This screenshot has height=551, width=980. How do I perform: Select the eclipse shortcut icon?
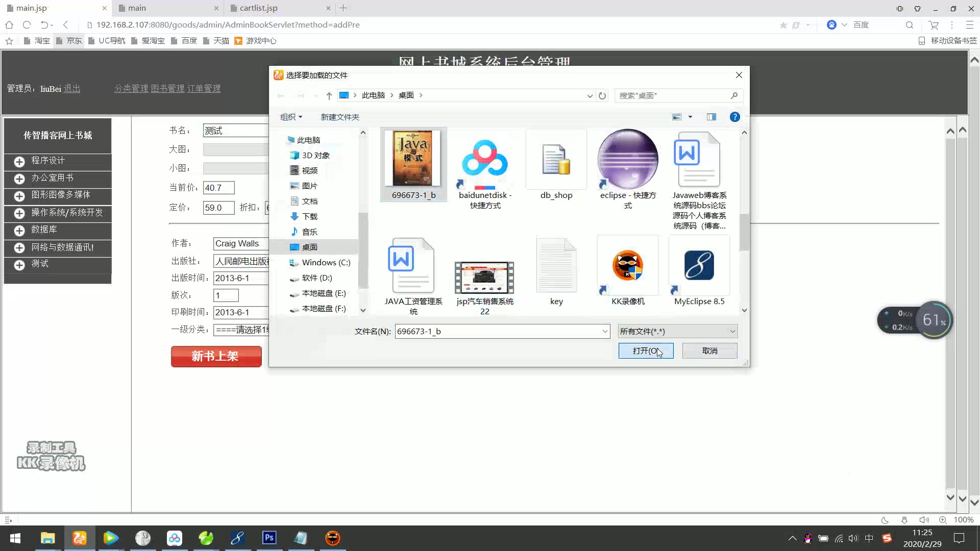pos(628,169)
